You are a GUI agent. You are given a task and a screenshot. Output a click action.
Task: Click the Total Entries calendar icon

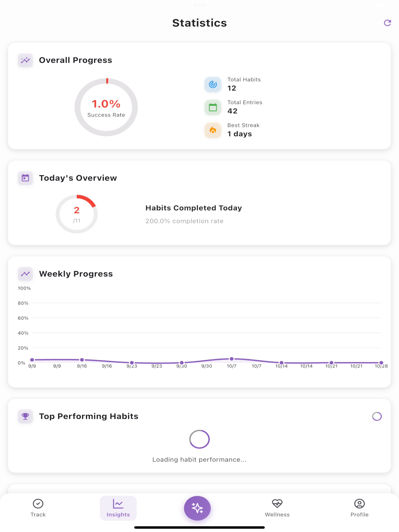[x=213, y=107]
